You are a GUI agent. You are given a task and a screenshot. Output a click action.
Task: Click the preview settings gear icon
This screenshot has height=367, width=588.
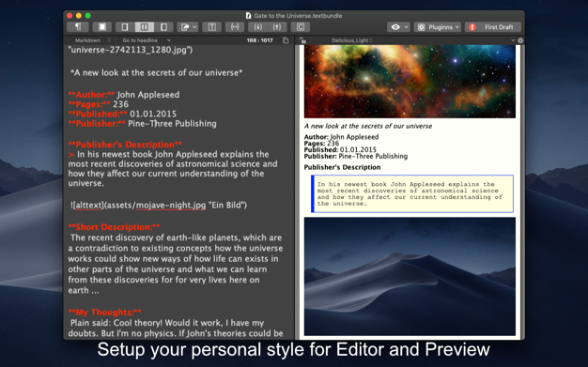click(520, 40)
